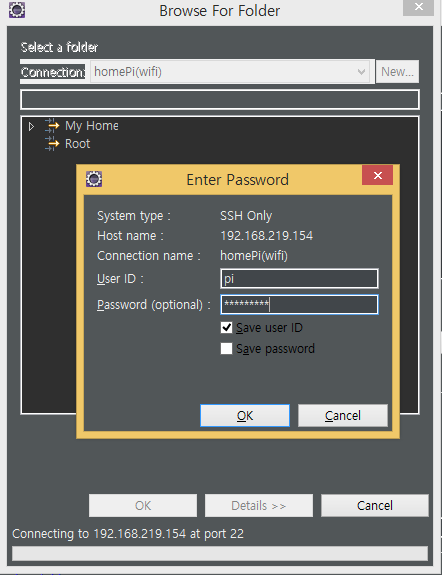Image resolution: width=442 pixels, height=575 pixels.
Task: Cancel the Enter Password dialog
Action: (343, 415)
